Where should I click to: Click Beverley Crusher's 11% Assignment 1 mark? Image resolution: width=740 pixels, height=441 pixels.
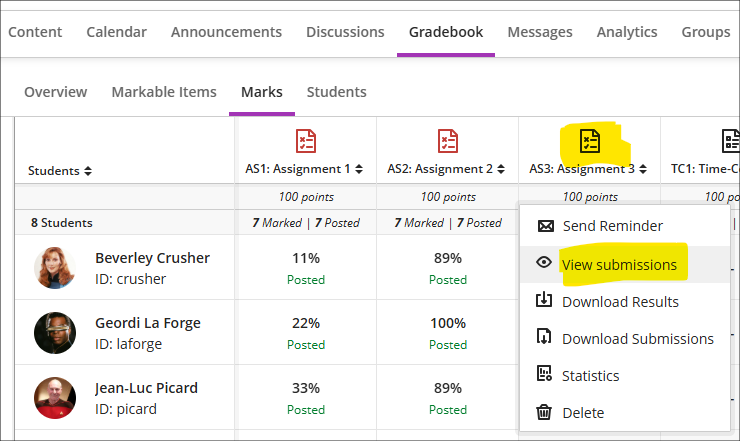coord(305,258)
